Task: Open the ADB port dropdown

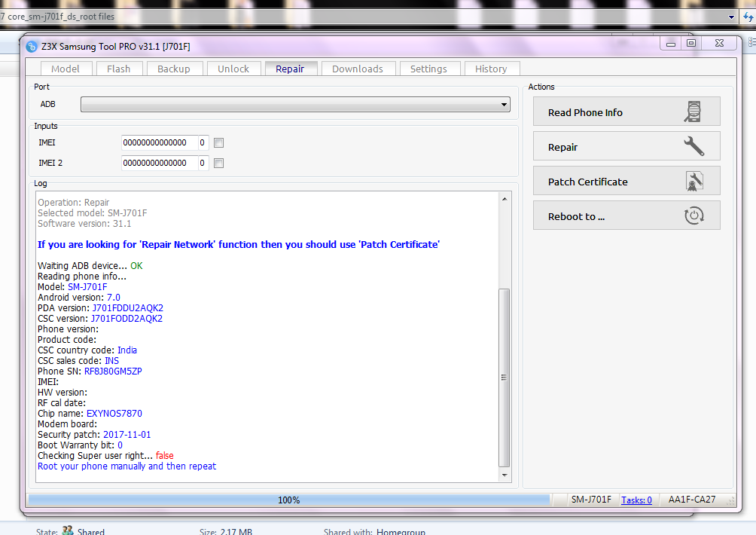Action: point(295,104)
